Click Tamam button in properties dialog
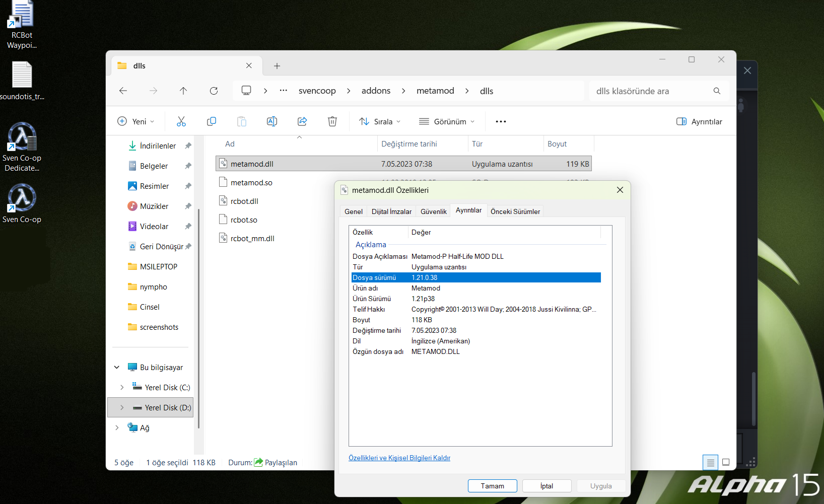Image resolution: width=824 pixels, height=504 pixels. click(x=493, y=486)
